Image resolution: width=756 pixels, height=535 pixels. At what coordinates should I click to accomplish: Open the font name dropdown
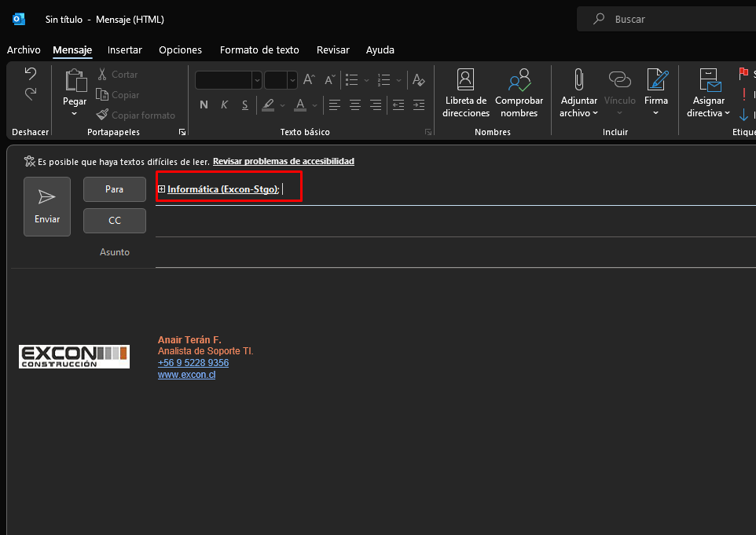pos(257,80)
